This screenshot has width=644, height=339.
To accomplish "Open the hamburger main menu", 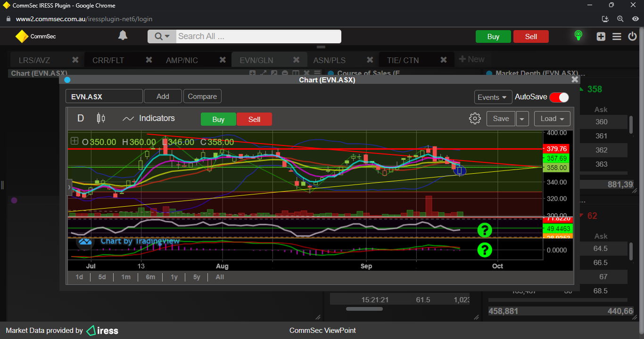I will [x=617, y=36].
